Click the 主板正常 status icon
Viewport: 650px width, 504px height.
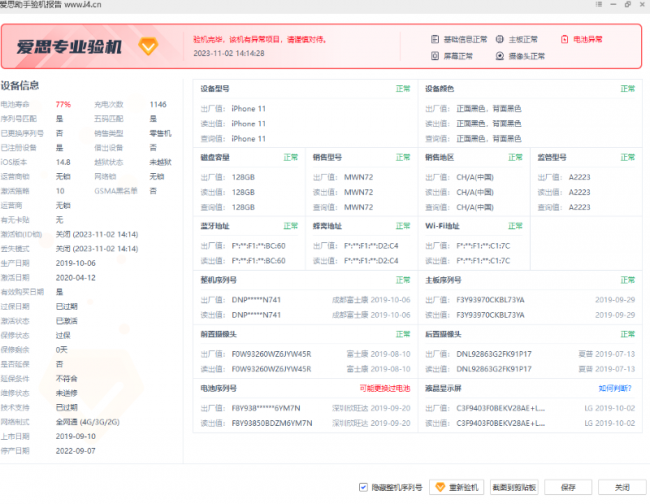[500, 39]
